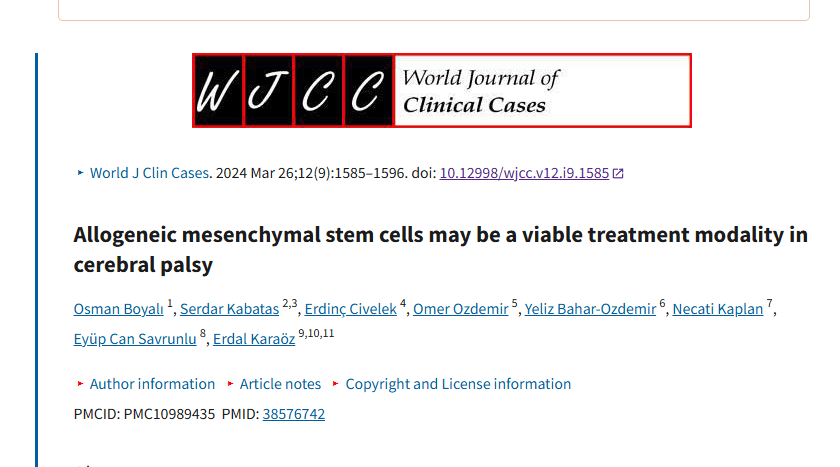840x467 pixels.
Task: Expand the Author information section
Action: coord(152,384)
